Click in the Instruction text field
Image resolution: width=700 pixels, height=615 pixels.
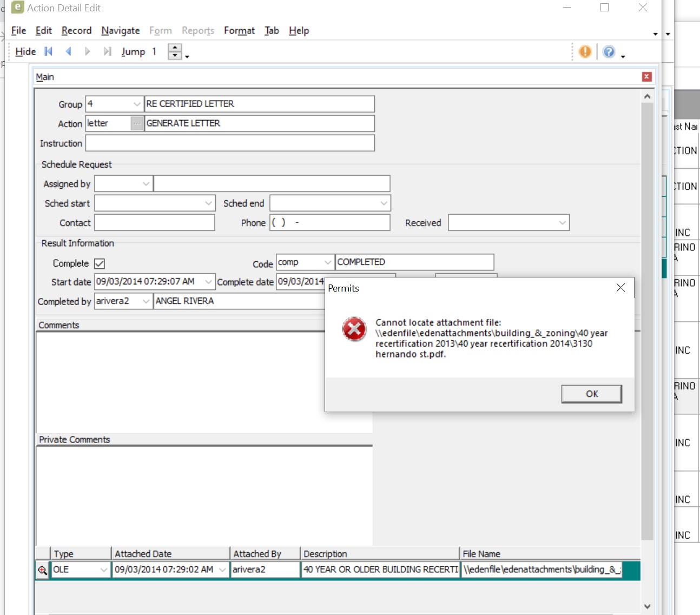[230, 143]
